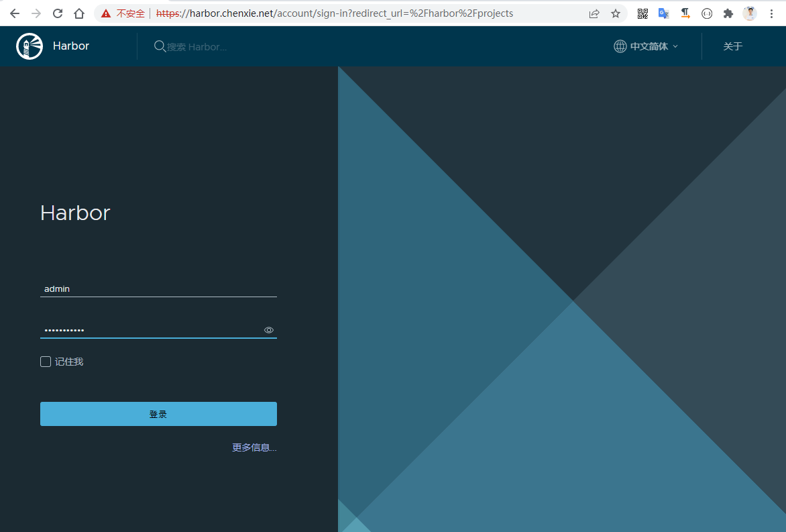Screen dimensions: 786x532
Task: Click the 搜索 Harbor search box
Action: pyautogui.click(x=196, y=47)
